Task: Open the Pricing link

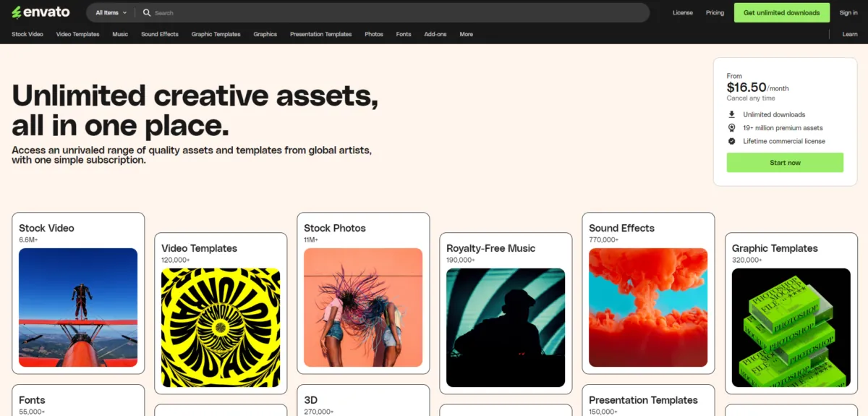Action: (715, 12)
